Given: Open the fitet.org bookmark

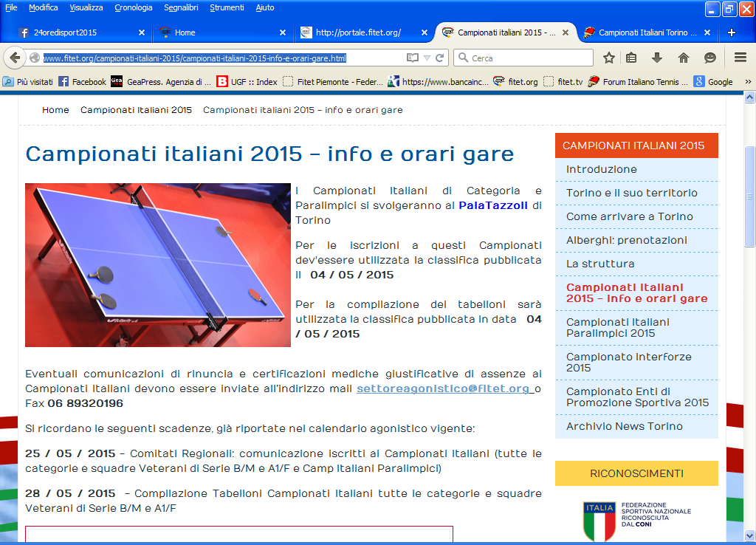Looking at the screenshot, I should 516,82.
